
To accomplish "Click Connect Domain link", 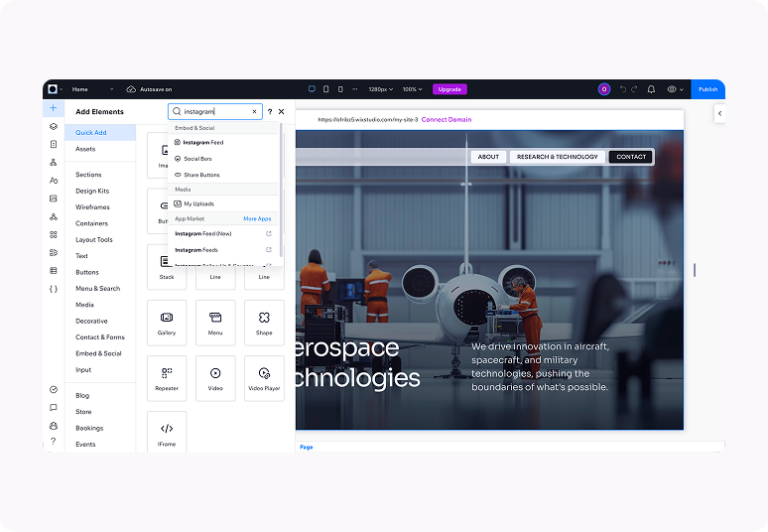I will tap(447, 119).
